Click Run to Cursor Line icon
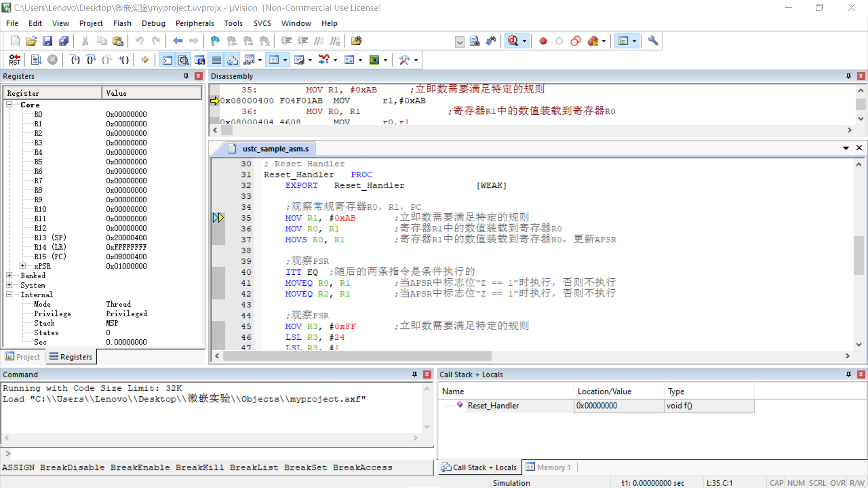 coord(124,60)
